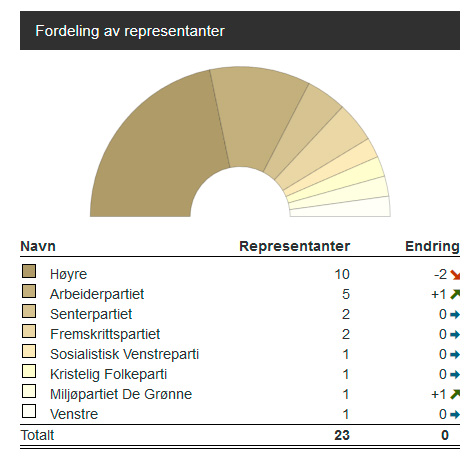This screenshot has width=473, height=472.
Task: Click the Venstre white legend swatch
Action: pyautogui.click(x=29, y=411)
